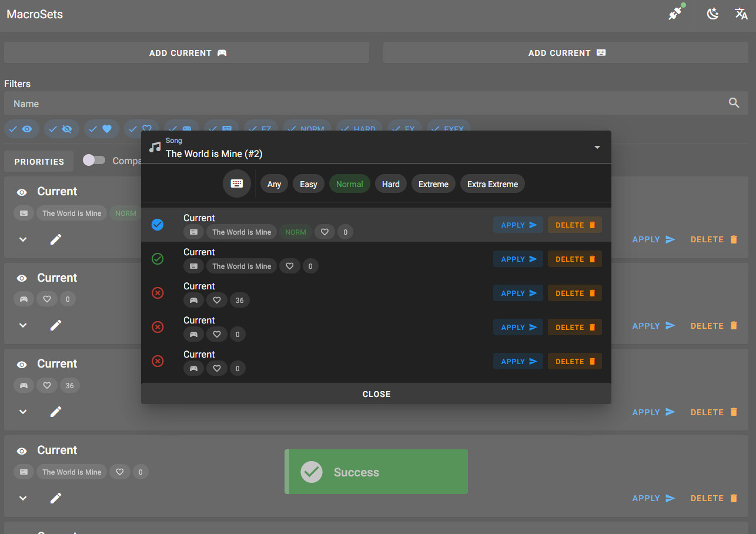Click heart icon on the 36-likes dialog row

point(217,300)
